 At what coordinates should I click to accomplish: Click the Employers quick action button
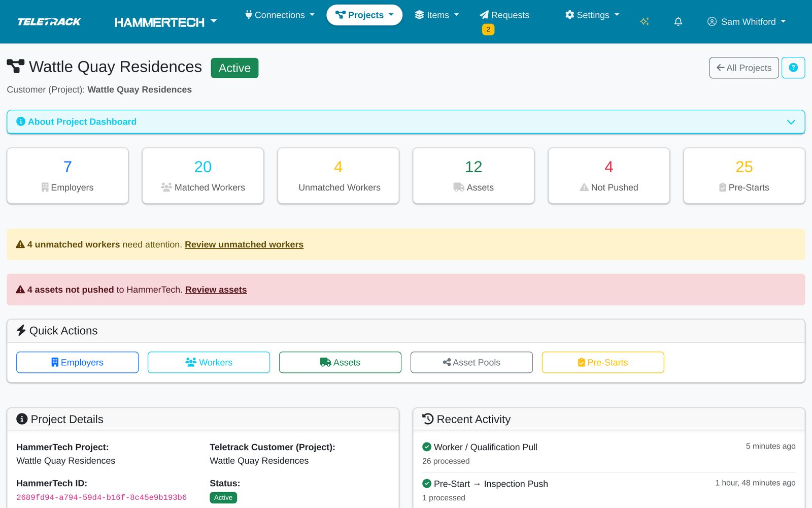coord(77,362)
